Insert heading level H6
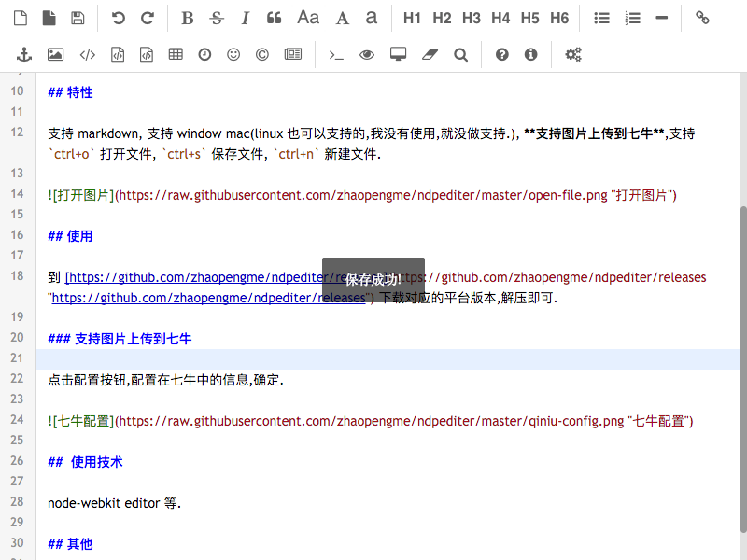This screenshot has width=747, height=560. click(x=559, y=18)
